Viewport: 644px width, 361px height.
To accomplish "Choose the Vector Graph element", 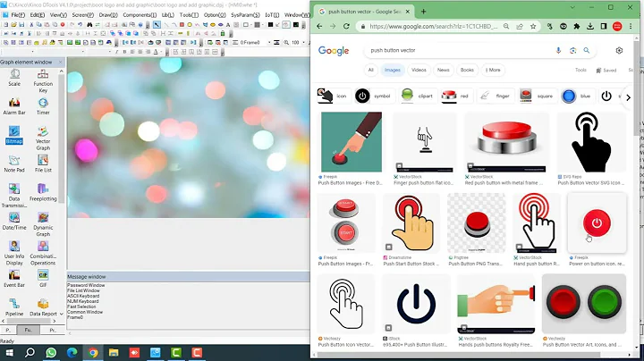I will (x=43, y=139).
